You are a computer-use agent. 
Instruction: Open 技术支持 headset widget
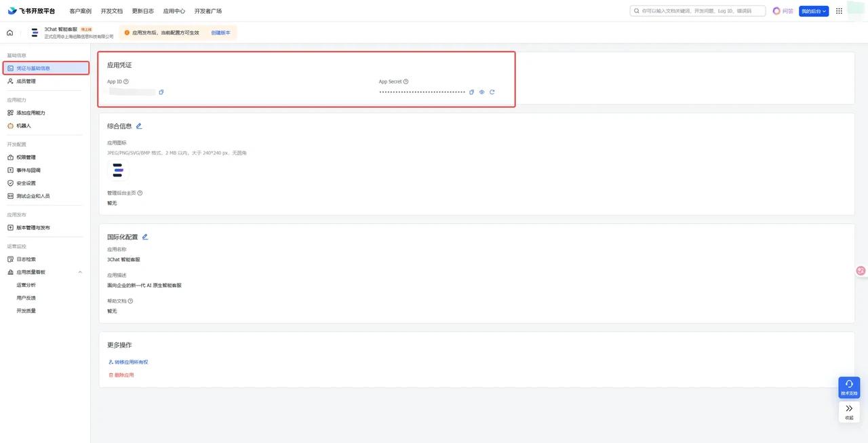point(849,387)
